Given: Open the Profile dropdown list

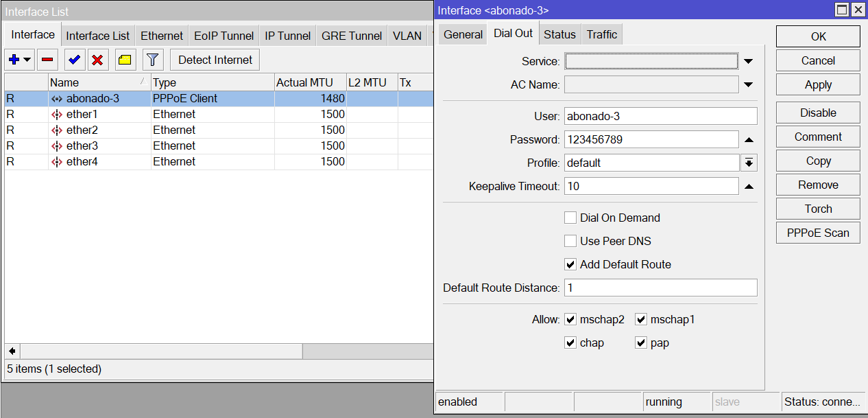Looking at the screenshot, I should (x=749, y=163).
